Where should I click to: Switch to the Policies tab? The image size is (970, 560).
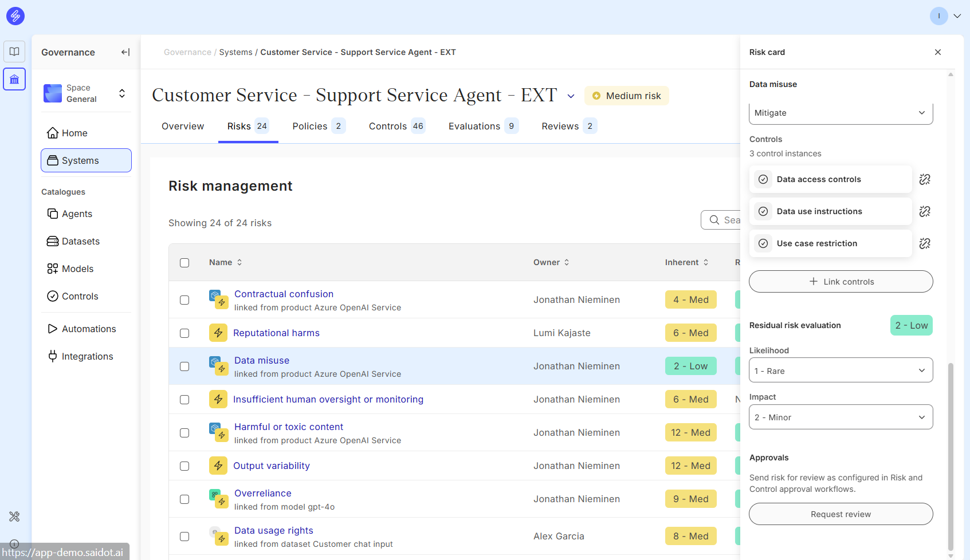click(x=318, y=126)
